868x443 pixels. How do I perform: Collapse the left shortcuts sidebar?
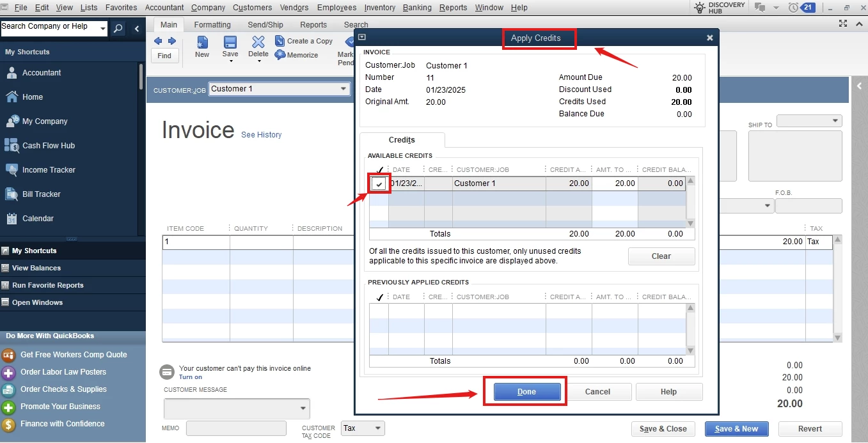click(x=137, y=29)
